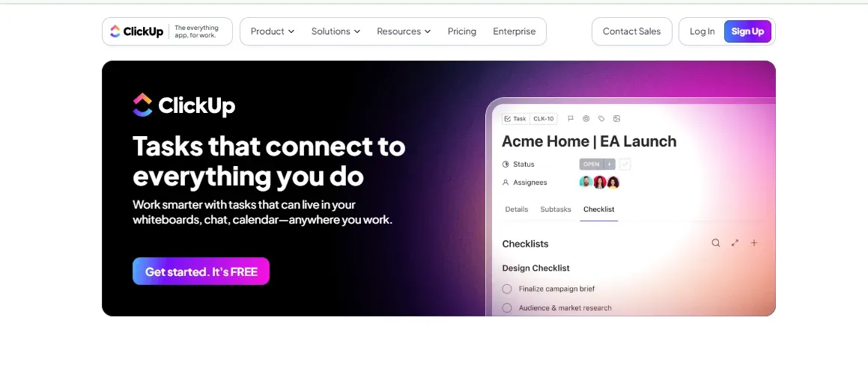Click the circular badge icon next to flag
Image resolution: width=868 pixels, height=365 pixels.
pos(586,118)
